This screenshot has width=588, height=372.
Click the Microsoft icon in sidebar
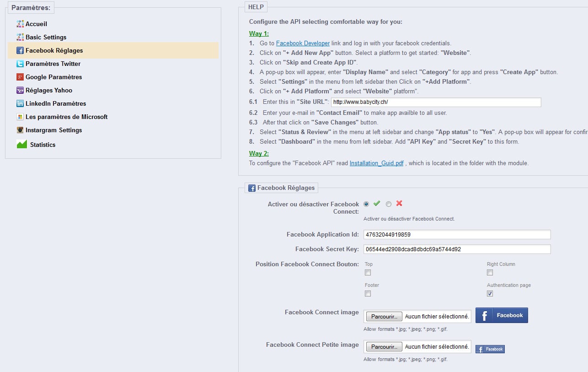tap(20, 117)
